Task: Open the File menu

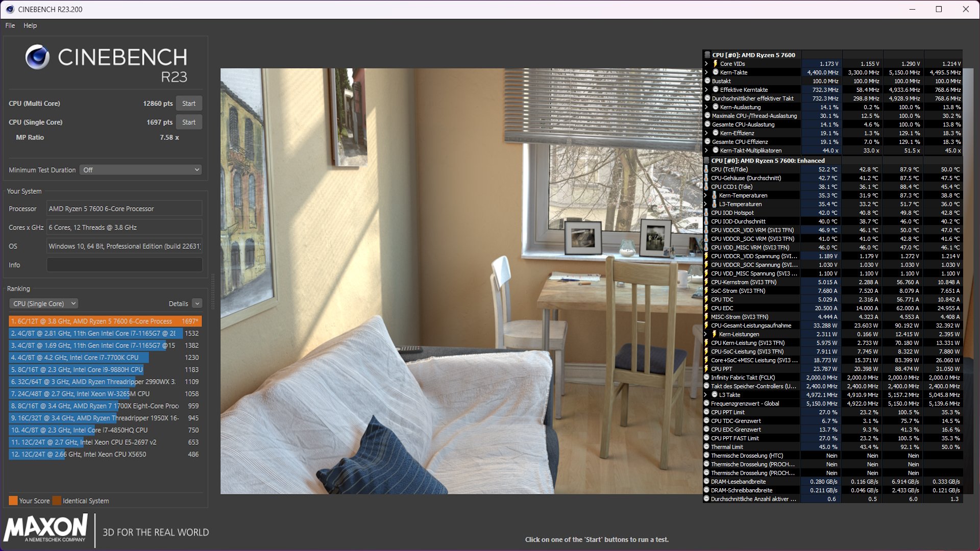Action: (10, 26)
